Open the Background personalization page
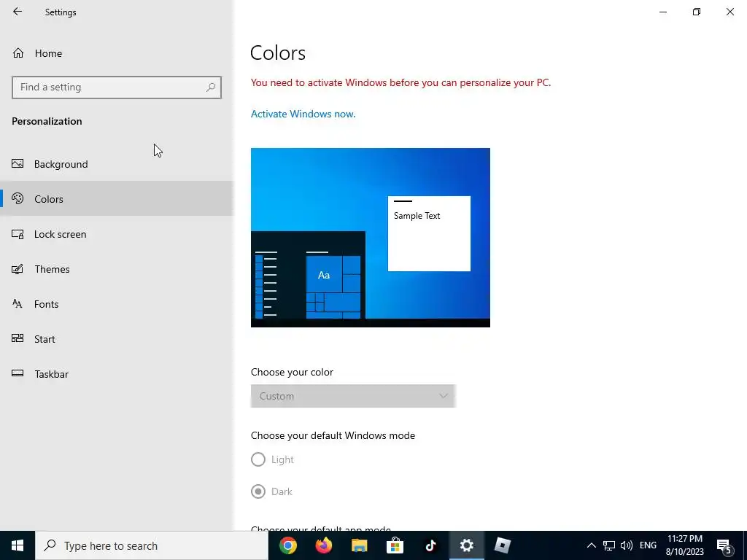Screen dimensions: 747x560 click(x=117, y=164)
